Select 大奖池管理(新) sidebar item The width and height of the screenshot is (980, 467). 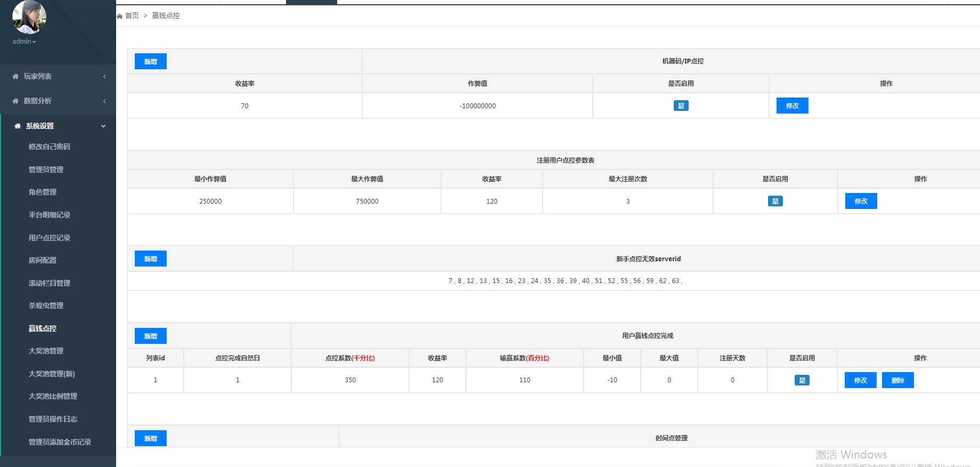click(x=52, y=374)
